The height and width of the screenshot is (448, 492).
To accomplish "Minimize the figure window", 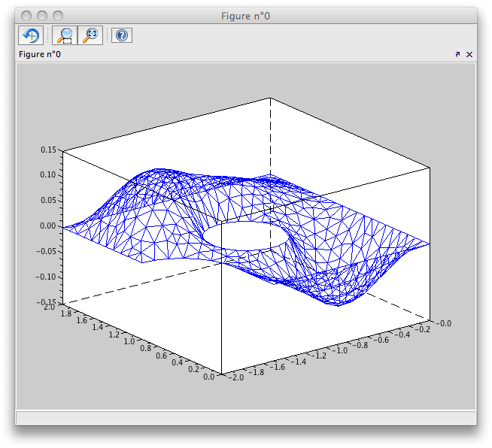I will [x=42, y=16].
